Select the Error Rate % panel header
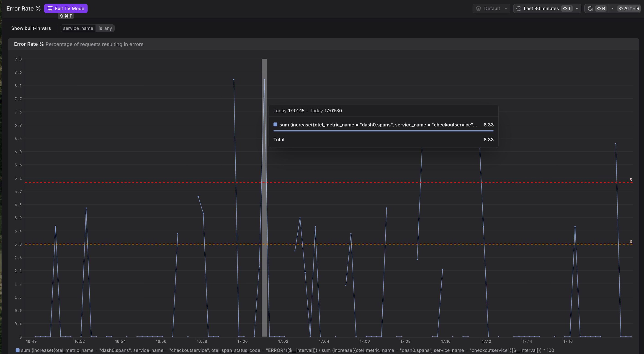 point(28,44)
